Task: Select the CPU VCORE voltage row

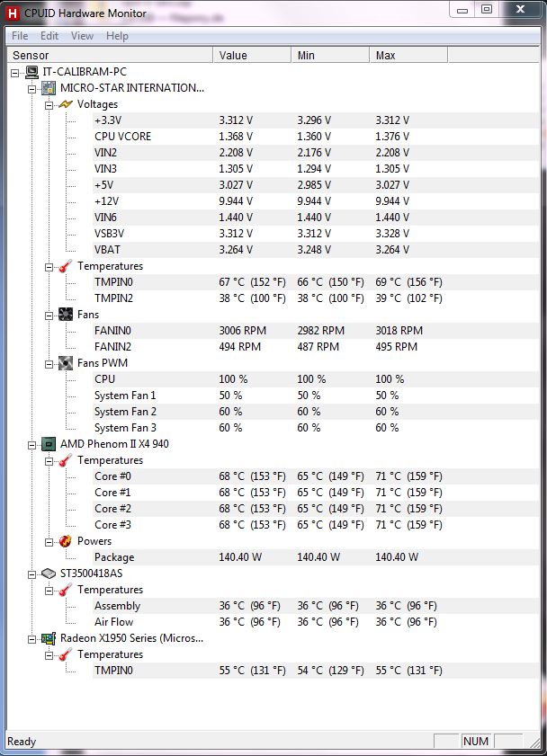Action: click(316, 137)
